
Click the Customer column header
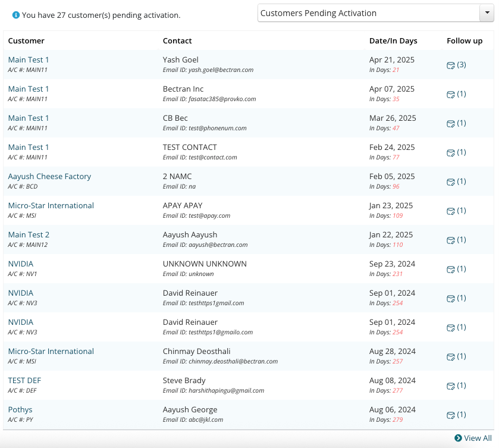pos(26,41)
